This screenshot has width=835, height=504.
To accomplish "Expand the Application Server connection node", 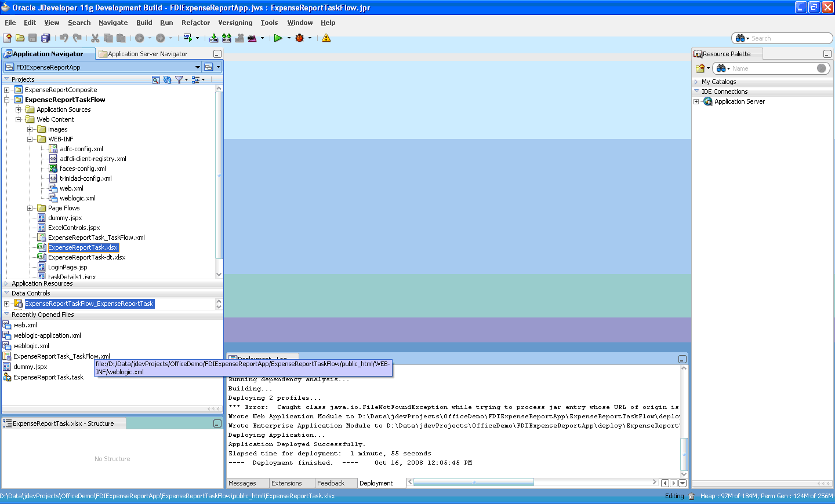I will coord(696,101).
